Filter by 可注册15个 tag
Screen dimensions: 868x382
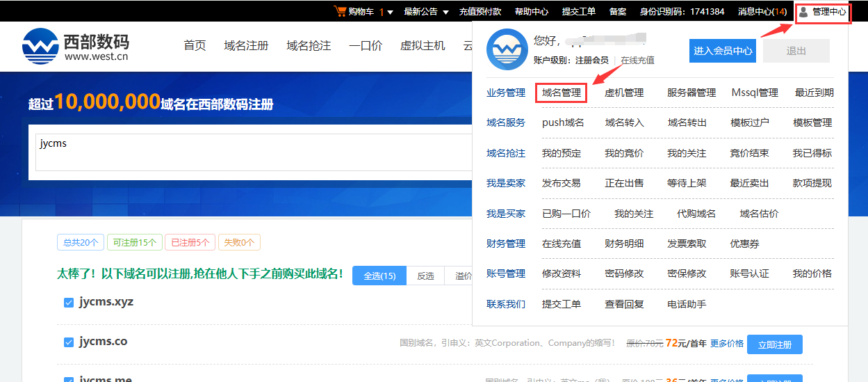(x=134, y=243)
